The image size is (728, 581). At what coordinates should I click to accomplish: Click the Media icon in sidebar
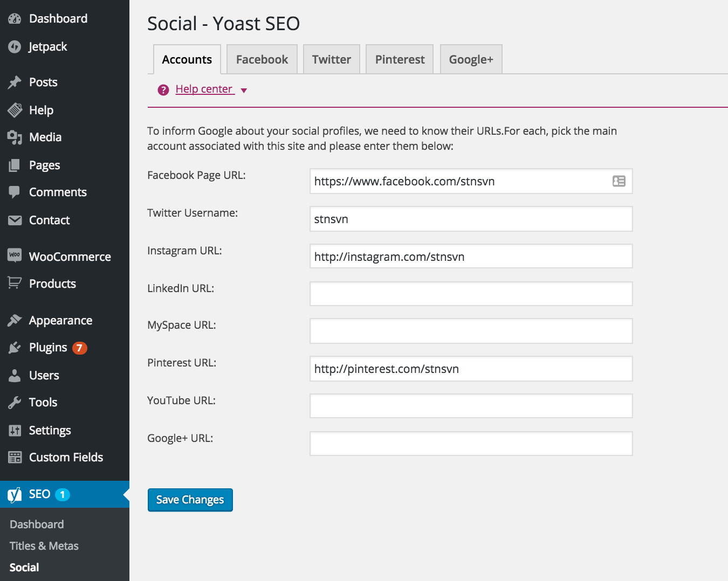15,137
